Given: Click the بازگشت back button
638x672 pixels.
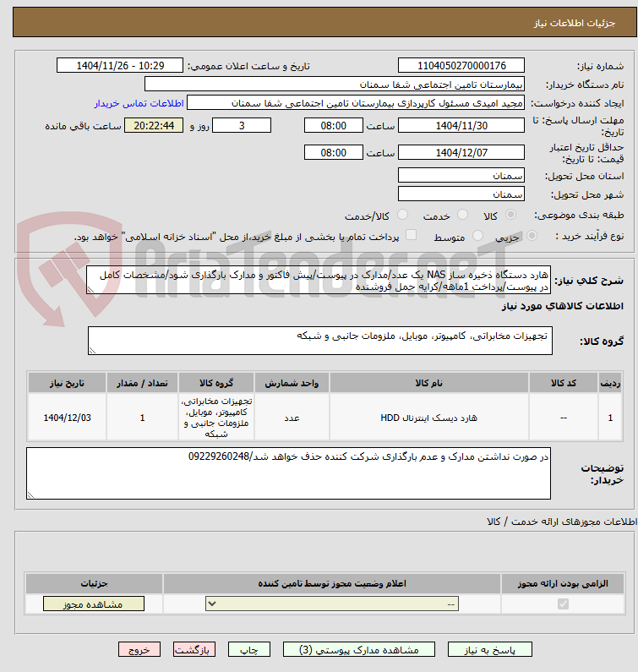Looking at the screenshot, I should (x=194, y=650).
